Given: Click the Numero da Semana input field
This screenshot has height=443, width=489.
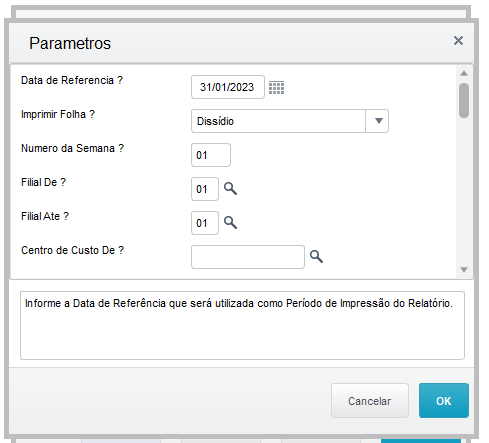Looking at the screenshot, I should (x=211, y=155).
